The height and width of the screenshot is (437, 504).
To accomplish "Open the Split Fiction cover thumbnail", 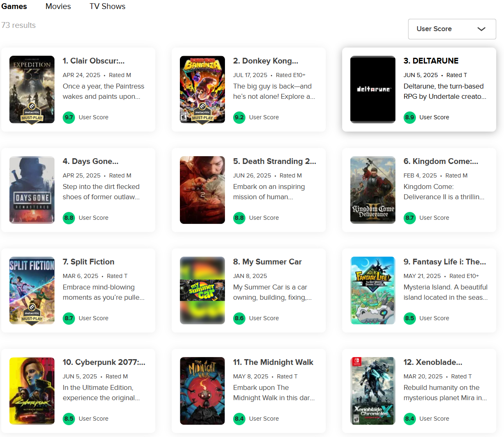I will coord(32,290).
